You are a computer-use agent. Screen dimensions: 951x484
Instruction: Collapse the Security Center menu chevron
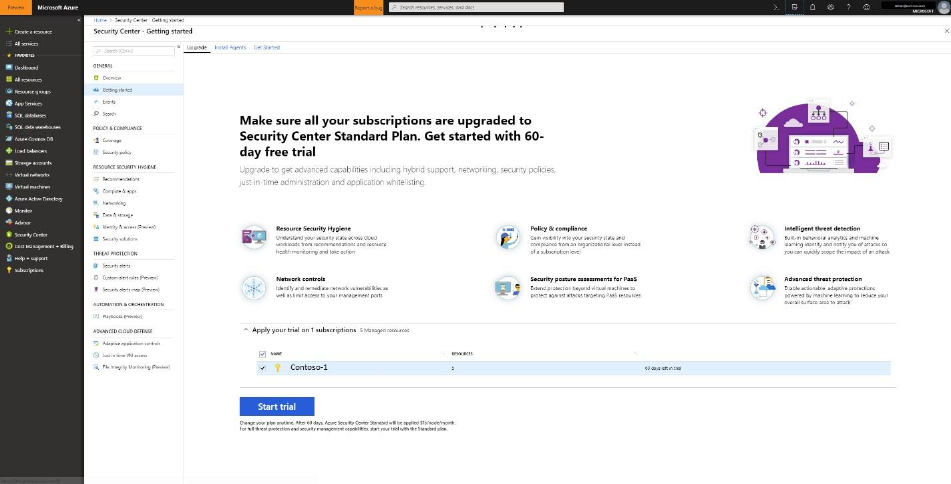[178, 47]
